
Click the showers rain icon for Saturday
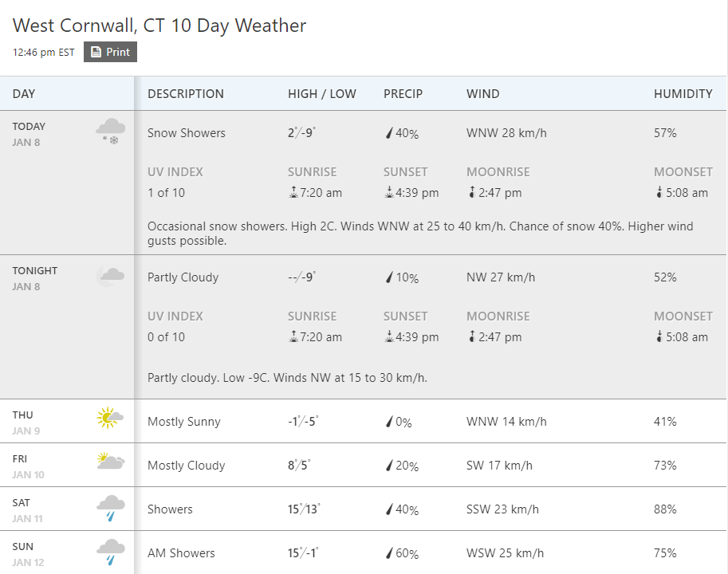coord(110,507)
